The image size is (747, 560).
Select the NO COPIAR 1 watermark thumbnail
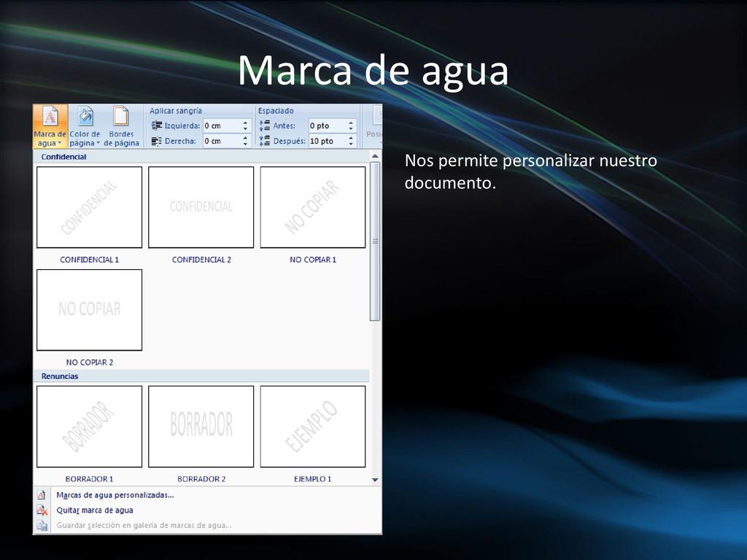tap(313, 207)
